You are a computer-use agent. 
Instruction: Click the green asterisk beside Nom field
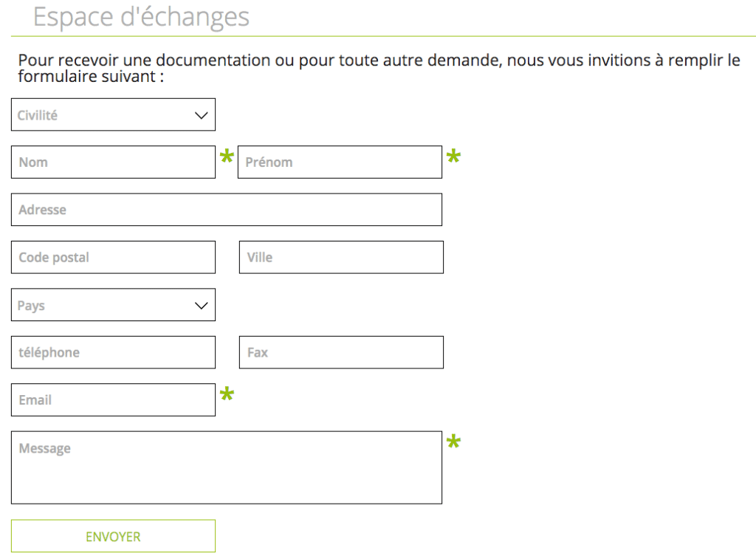tap(227, 157)
